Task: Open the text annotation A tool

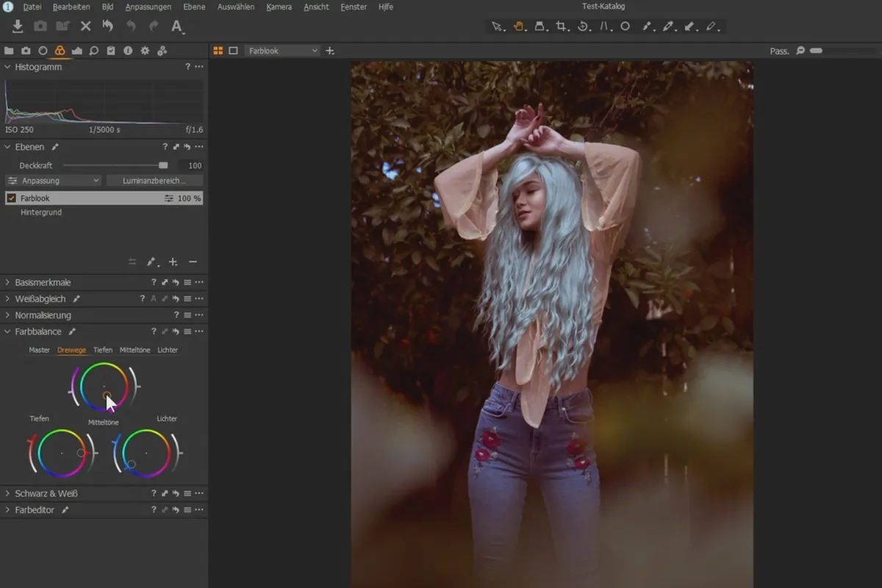Action: [177, 26]
